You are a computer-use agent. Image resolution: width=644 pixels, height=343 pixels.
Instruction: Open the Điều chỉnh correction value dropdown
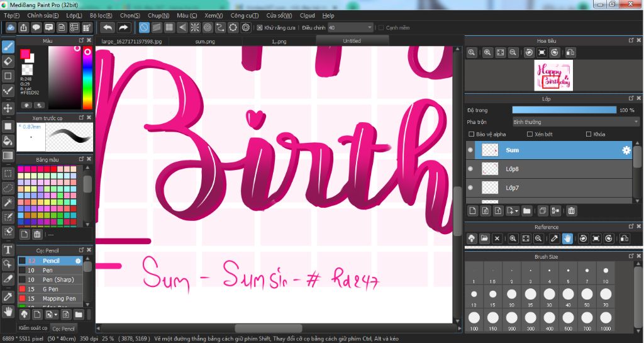[350, 28]
